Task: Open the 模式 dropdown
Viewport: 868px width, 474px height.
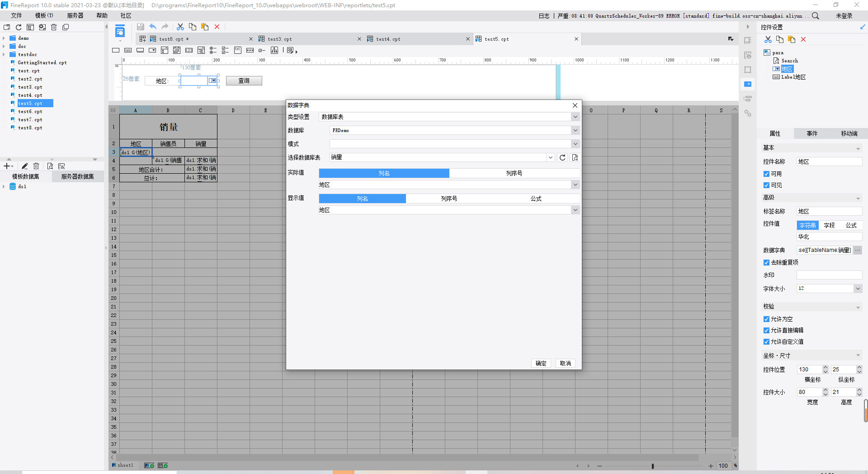Action: point(575,144)
